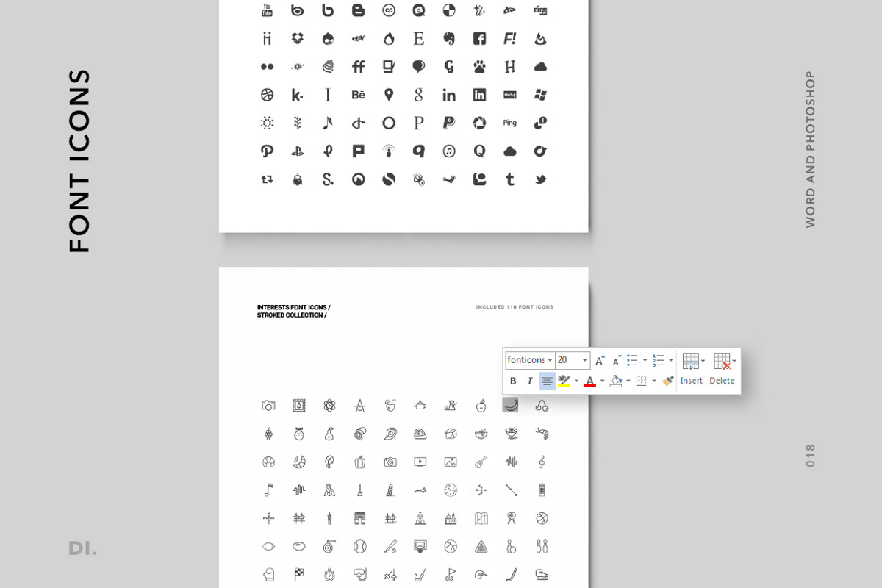Open the font size 20 dropdown

pyautogui.click(x=585, y=360)
